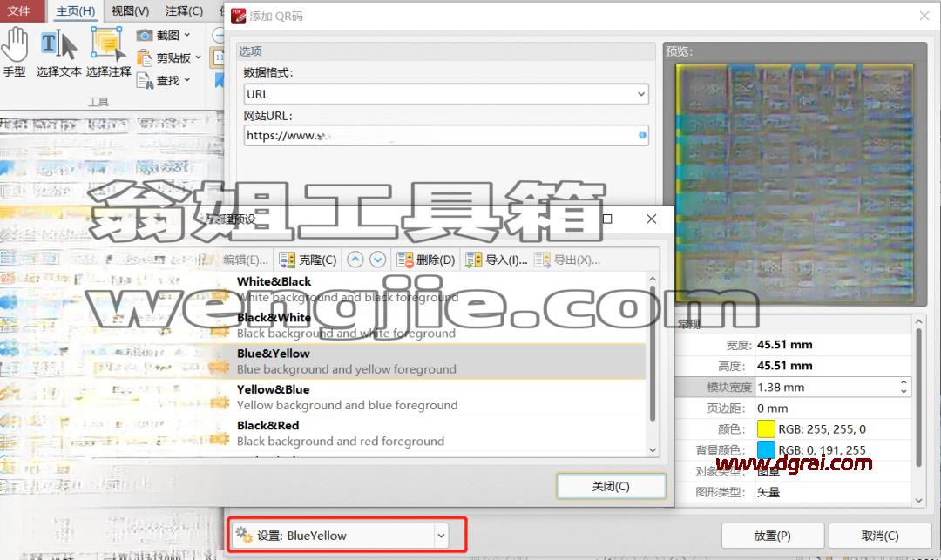Click the QR code preview image
This screenshot has width=941, height=560.
[x=795, y=182]
